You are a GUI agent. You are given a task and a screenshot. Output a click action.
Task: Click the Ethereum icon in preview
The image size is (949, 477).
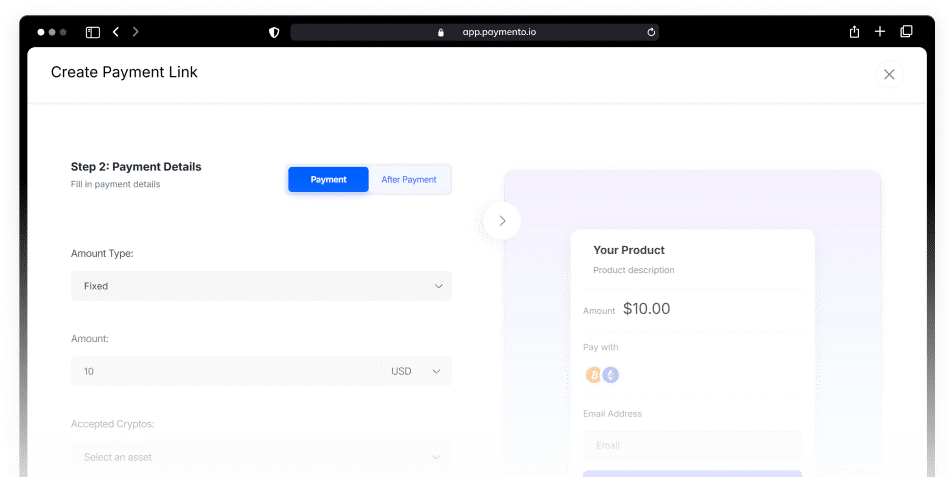(611, 375)
